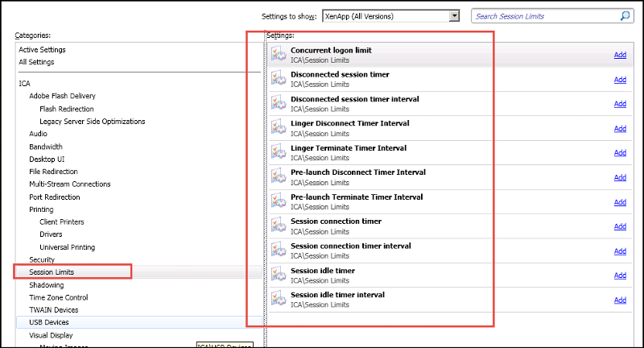The height and width of the screenshot is (348, 644).
Task: Open the Security category
Action: (x=42, y=259)
